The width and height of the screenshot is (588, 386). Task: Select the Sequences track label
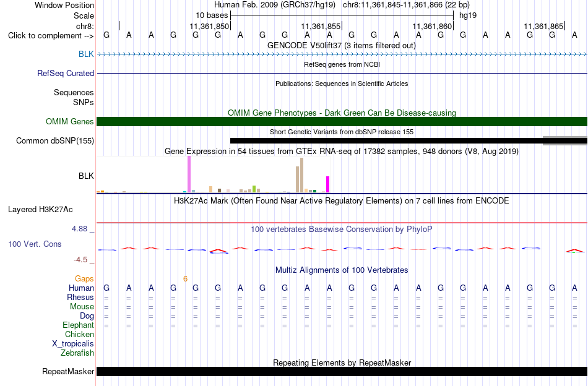[74, 92]
